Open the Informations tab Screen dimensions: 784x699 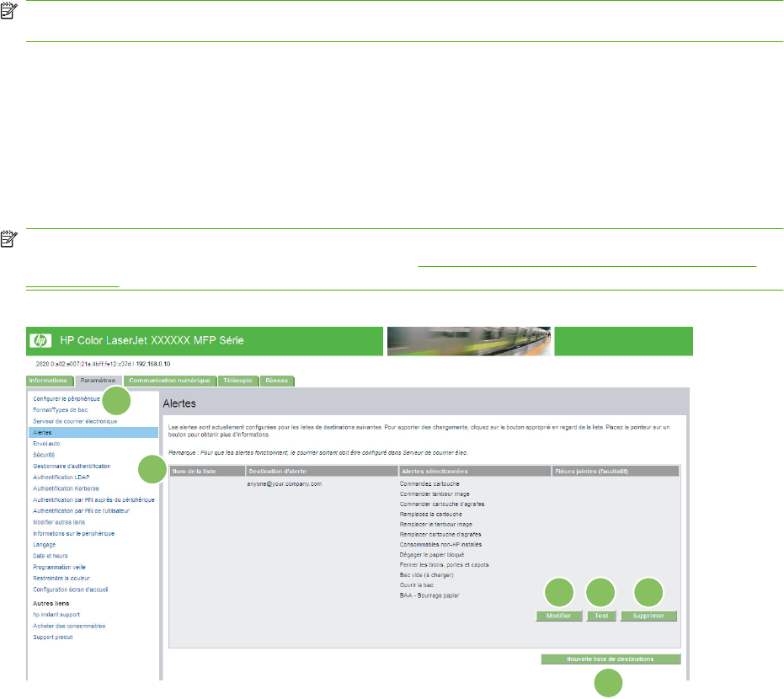point(49,381)
